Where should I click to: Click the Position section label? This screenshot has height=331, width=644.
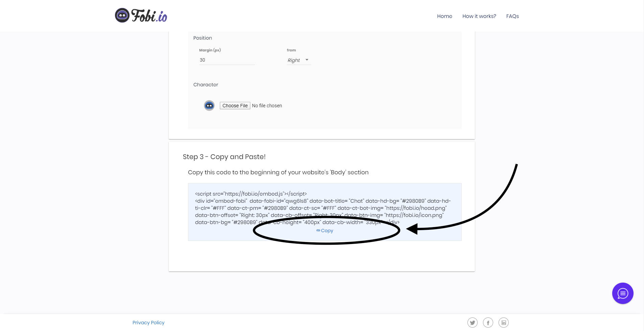click(x=203, y=38)
